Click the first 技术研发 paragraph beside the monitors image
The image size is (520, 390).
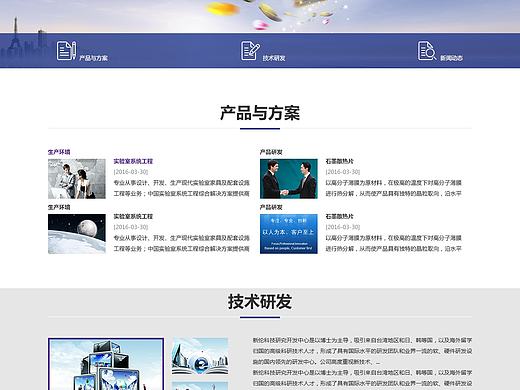[362, 351]
